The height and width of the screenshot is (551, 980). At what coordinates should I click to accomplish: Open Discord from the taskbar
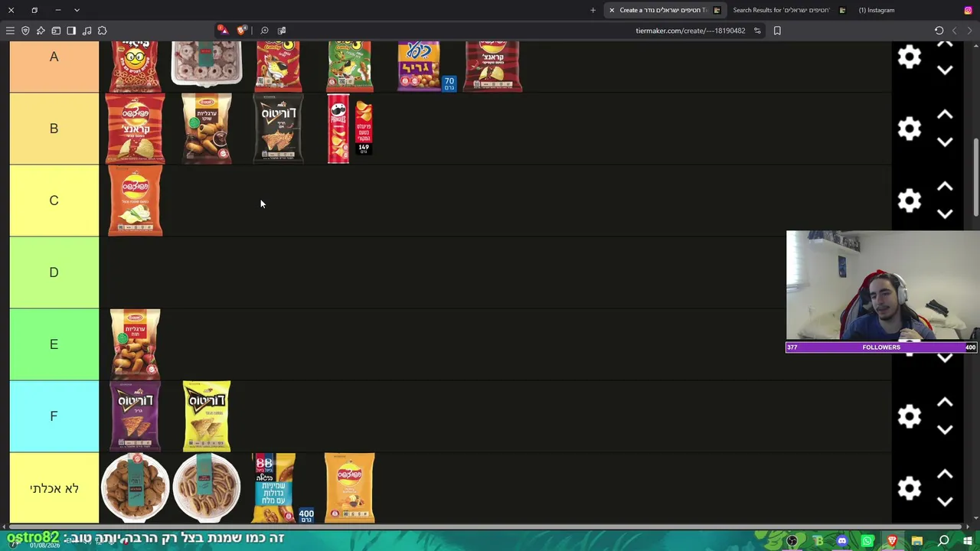[x=842, y=541]
